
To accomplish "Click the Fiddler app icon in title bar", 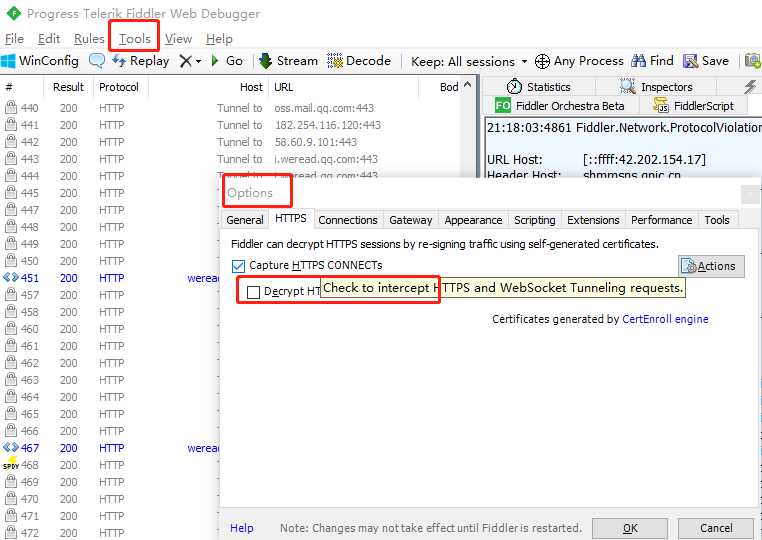I will click(14, 13).
